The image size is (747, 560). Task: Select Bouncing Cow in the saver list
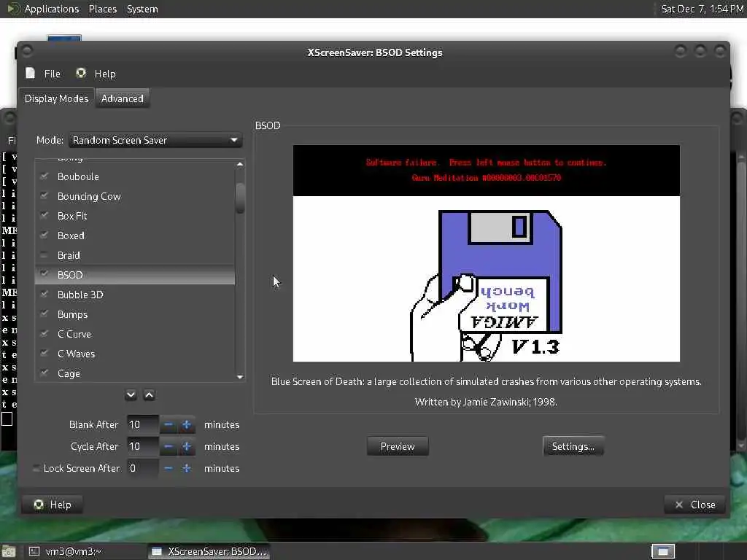[x=89, y=196]
